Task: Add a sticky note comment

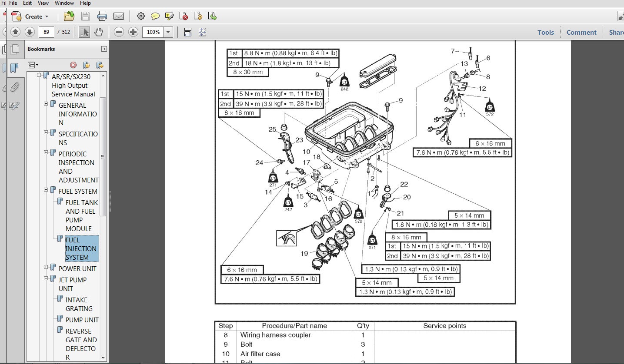Action: tap(155, 17)
